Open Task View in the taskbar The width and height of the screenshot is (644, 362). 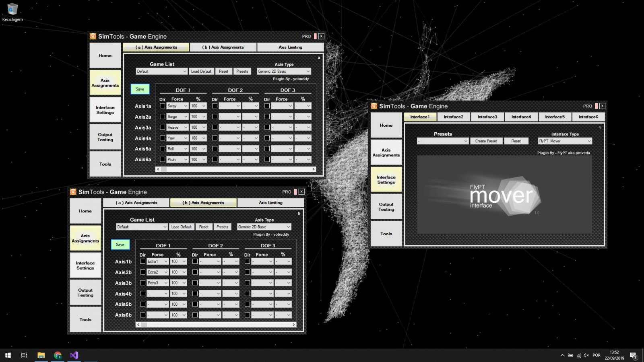pyautogui.click(x=24, y=355)
